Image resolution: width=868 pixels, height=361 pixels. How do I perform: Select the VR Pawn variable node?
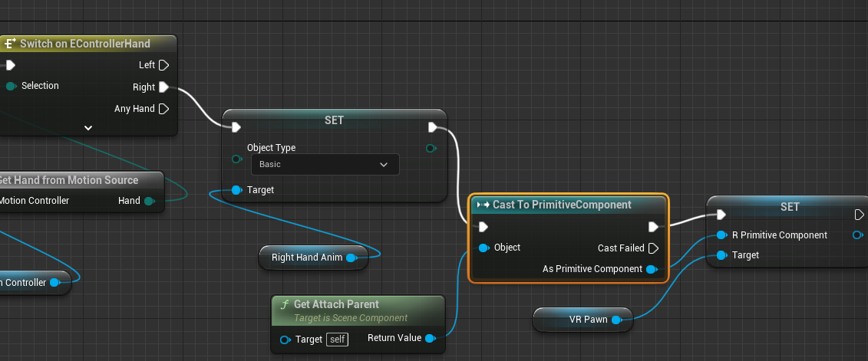point(583,320)
